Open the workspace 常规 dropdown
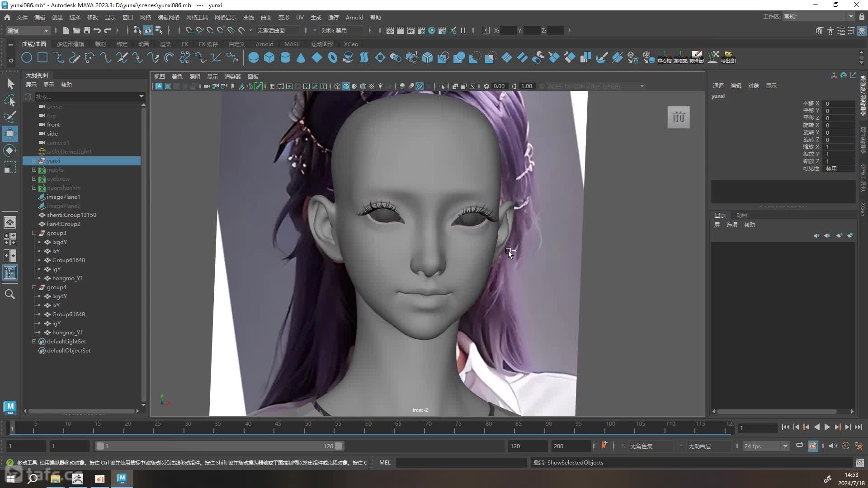This screenshot has height=488, width=868. pos(818,17)
